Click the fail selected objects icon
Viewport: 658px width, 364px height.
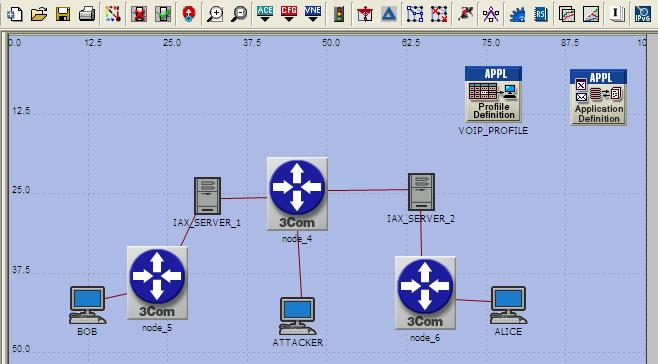pyautogui.click(x=138, y=14)
